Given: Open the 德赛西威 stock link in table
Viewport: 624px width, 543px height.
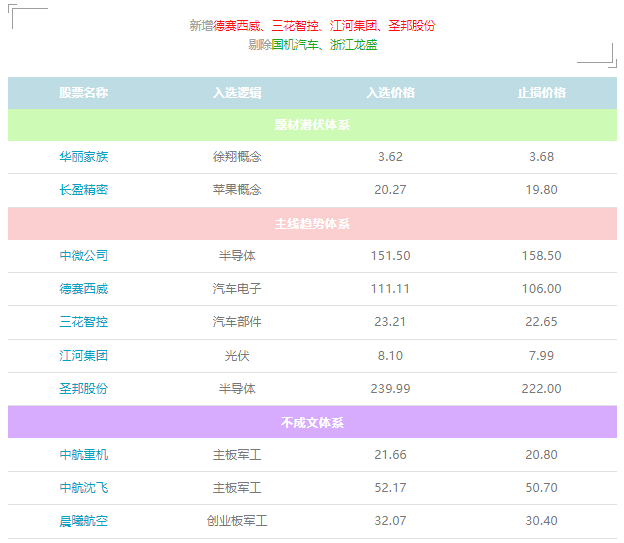Looking at the screenshot, I should coord(84,289).
